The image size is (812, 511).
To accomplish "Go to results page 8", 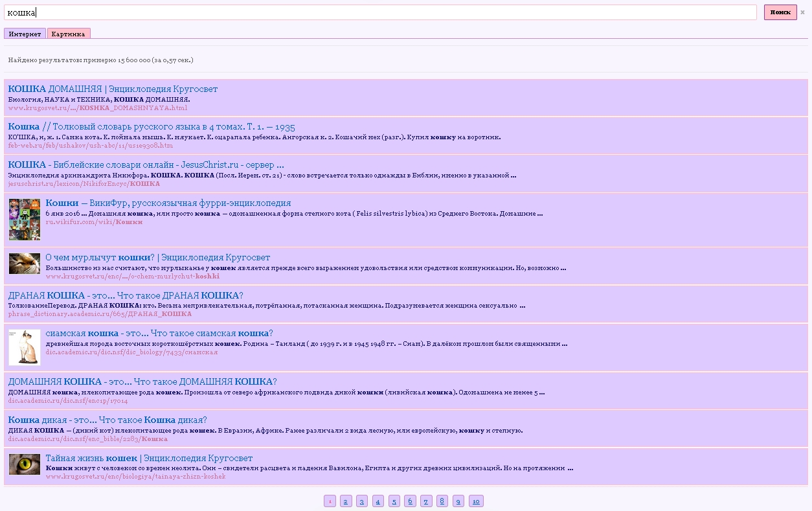I will tap(442, 501).
